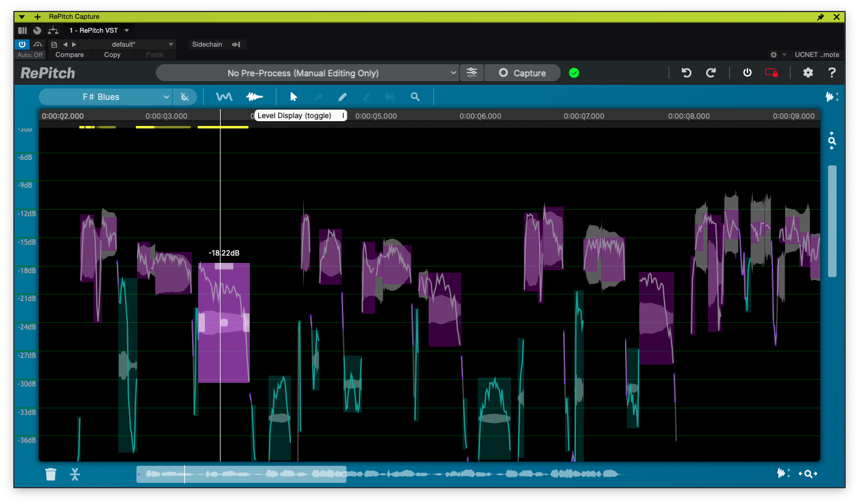
Task: Select the highlighted purple note block
Action: tap(224, 322)
